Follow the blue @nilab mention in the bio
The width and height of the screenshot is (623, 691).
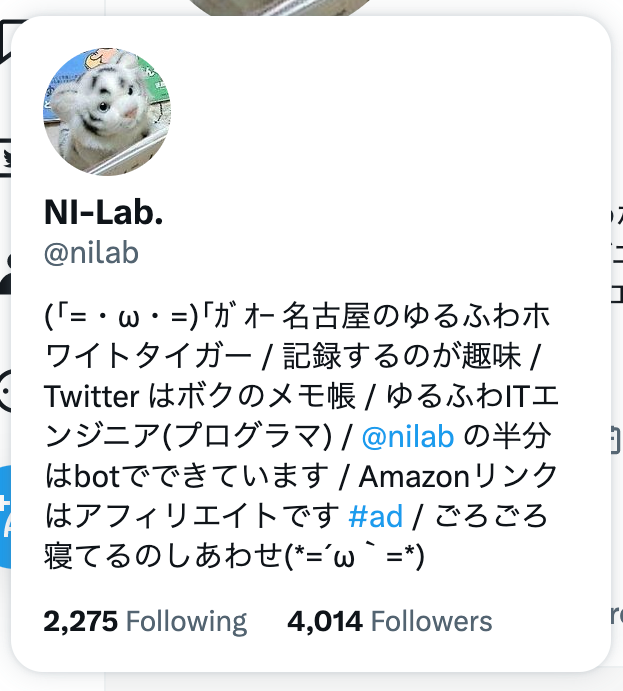(x=408, y=437)
